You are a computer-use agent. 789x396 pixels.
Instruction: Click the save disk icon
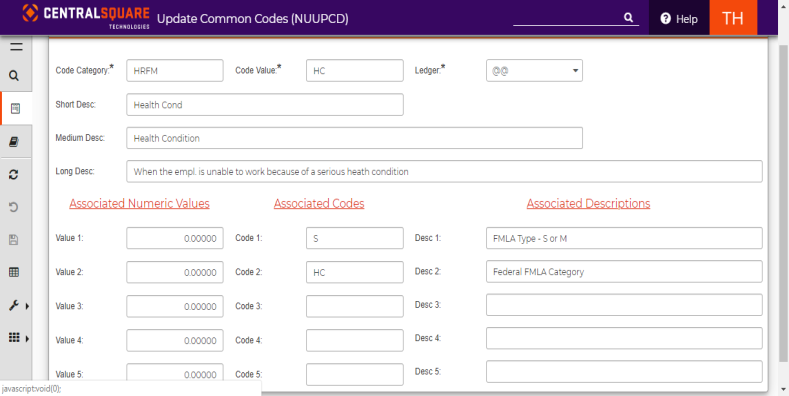point(14,240)
